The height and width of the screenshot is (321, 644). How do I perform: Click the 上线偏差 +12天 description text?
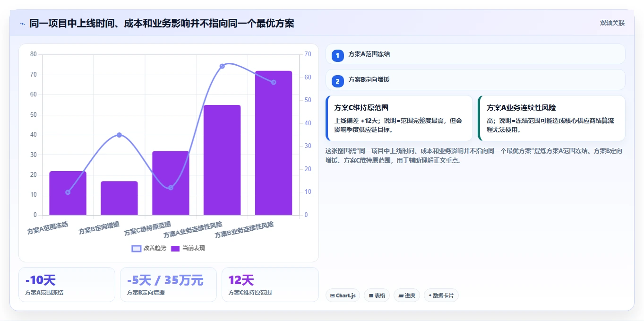tap(398, 125)
